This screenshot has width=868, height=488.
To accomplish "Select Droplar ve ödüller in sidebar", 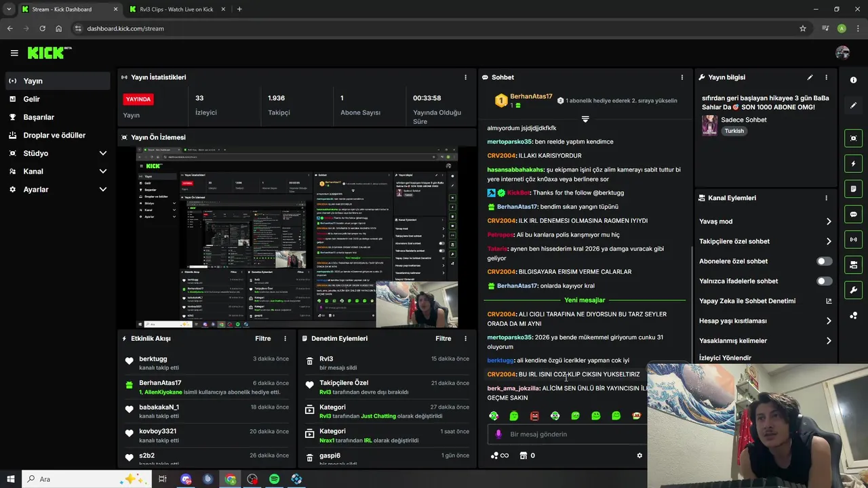I will (x=58, y=135).
